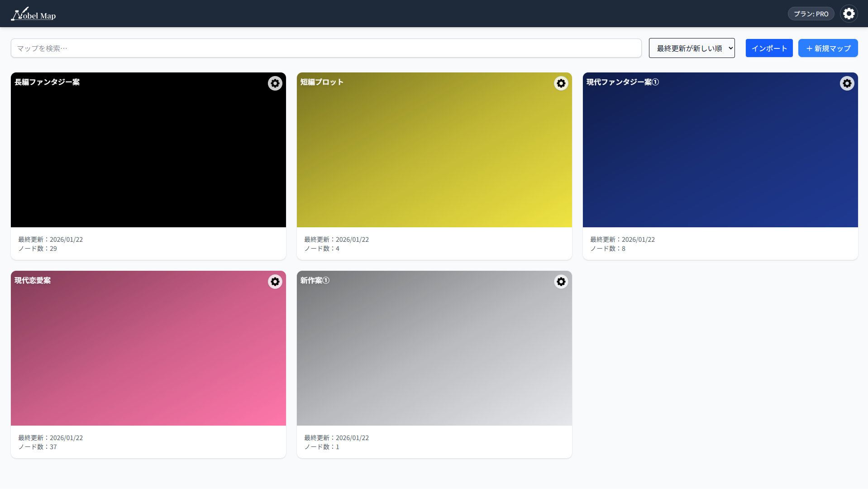Image resolution: width=868 pixels, height=489 pixels.
Task: Click the インポート button
Action: [769, 48]
